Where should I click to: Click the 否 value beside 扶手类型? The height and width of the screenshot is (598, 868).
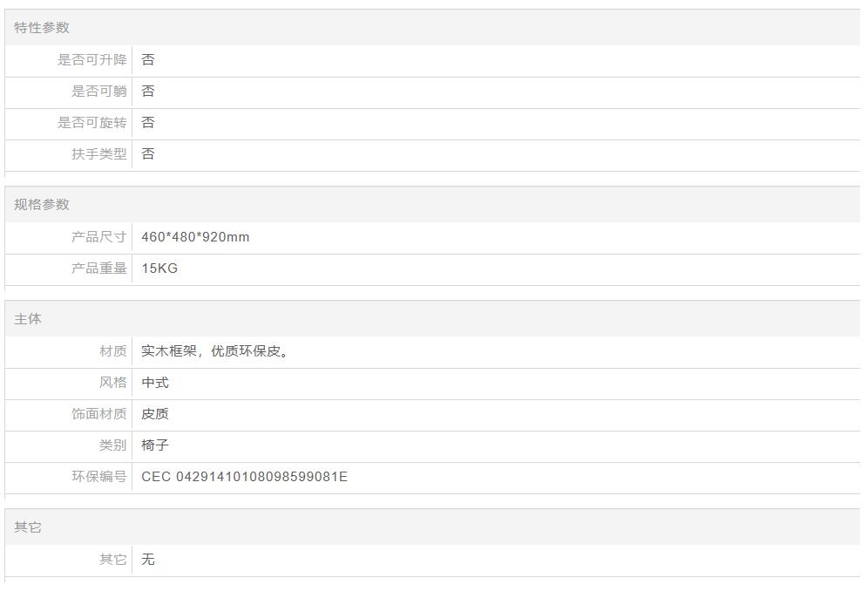(148, 154)
